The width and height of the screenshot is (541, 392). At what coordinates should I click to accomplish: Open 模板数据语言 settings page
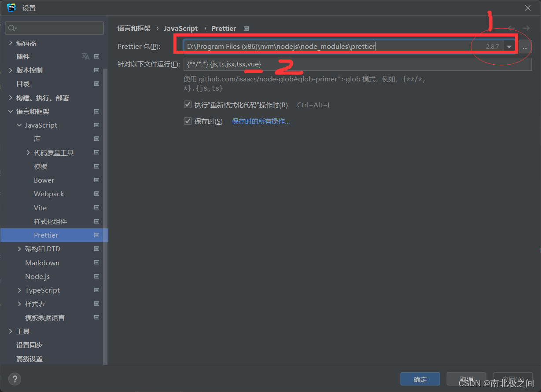pos(45,318)
